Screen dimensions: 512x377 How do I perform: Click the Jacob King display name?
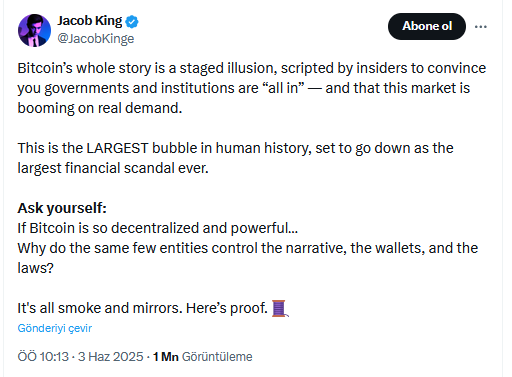click(90, 21)
